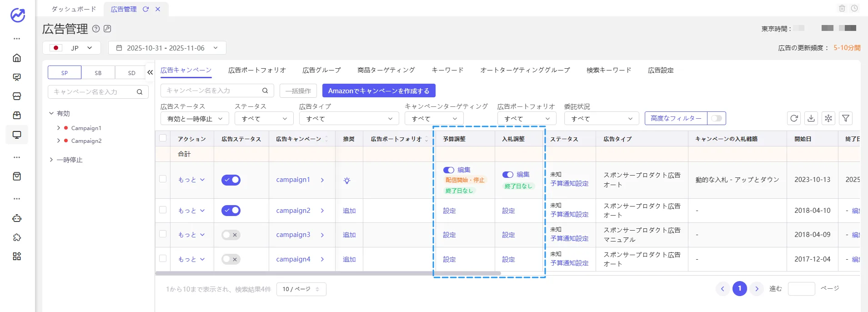Download the campaign table data
This screenshot has height=312, width=868.
(811, 118)
